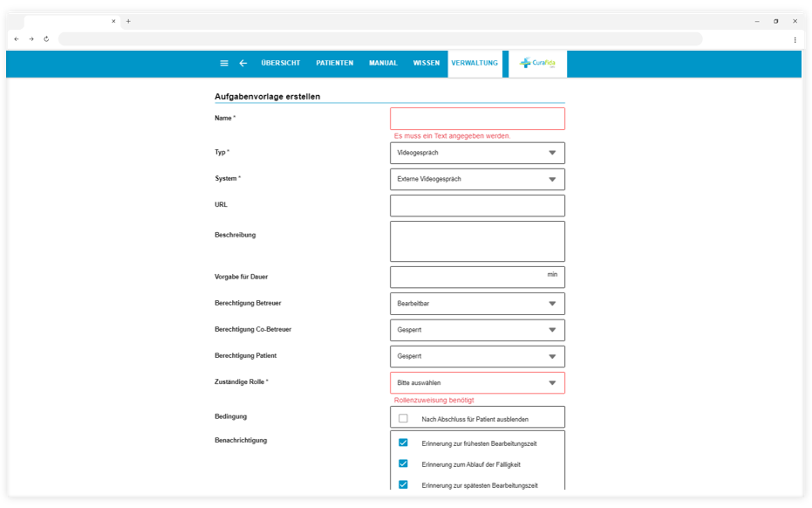
Task: Go to the ÜBERSICHT tab
Action: 281,63
